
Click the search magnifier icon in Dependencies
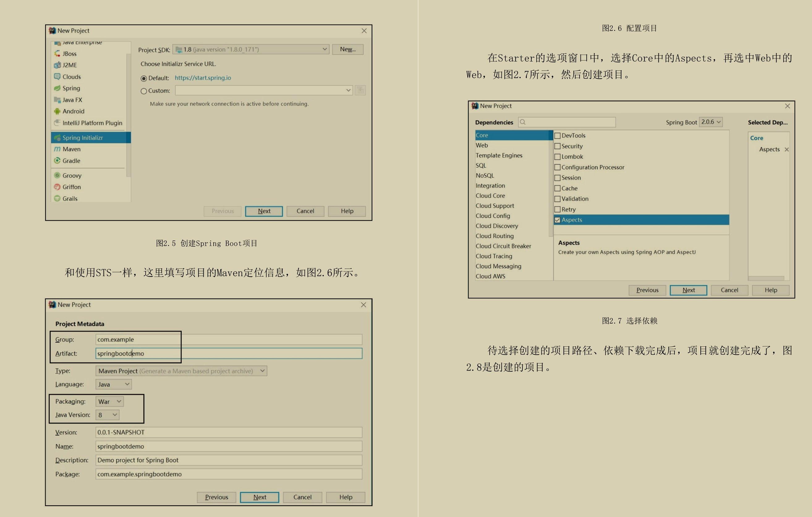[x=523, y=122]
